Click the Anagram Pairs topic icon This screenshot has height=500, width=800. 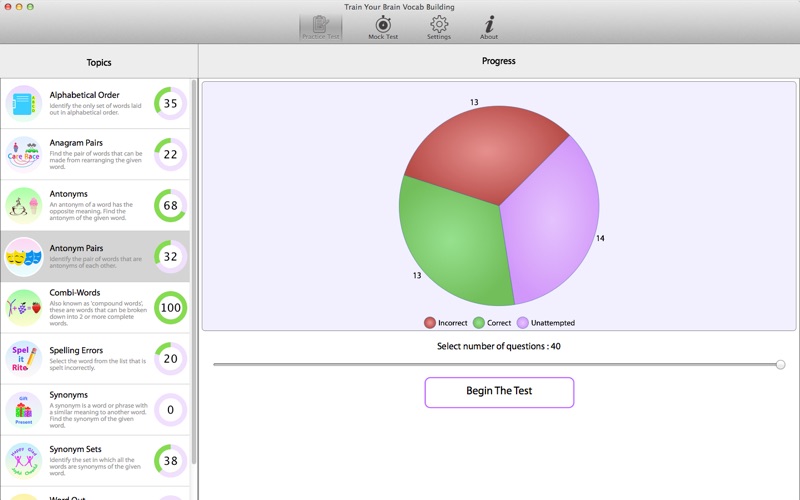point(23,154)
